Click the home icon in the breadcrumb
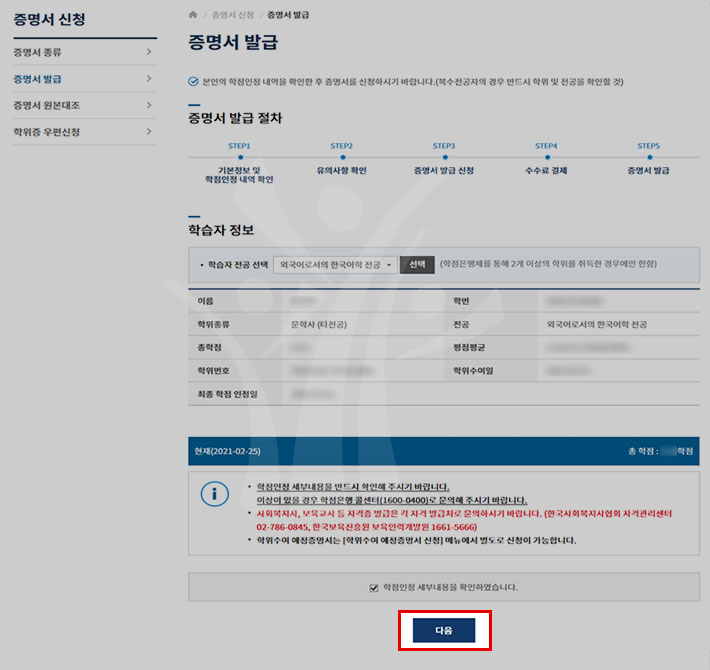Viewport: 710px width, 670px height. tap(193, 15)
